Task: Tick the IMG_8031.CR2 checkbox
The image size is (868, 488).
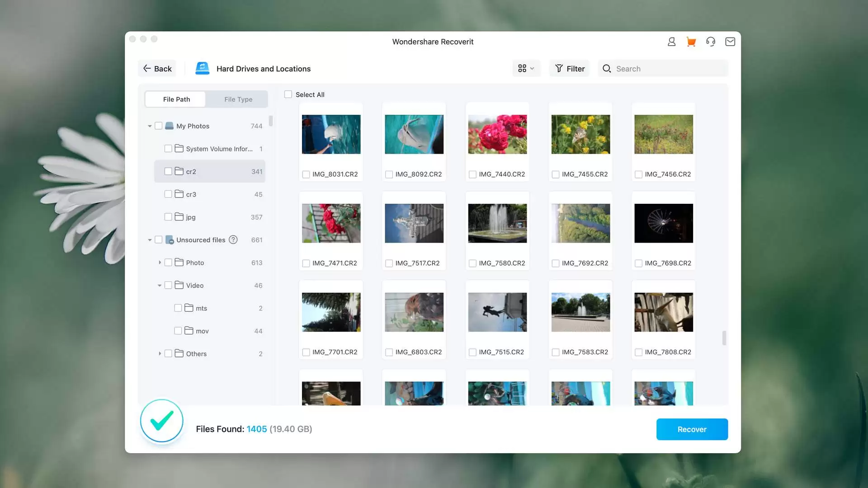Action: pyautogui.click(x=306, y=174)
